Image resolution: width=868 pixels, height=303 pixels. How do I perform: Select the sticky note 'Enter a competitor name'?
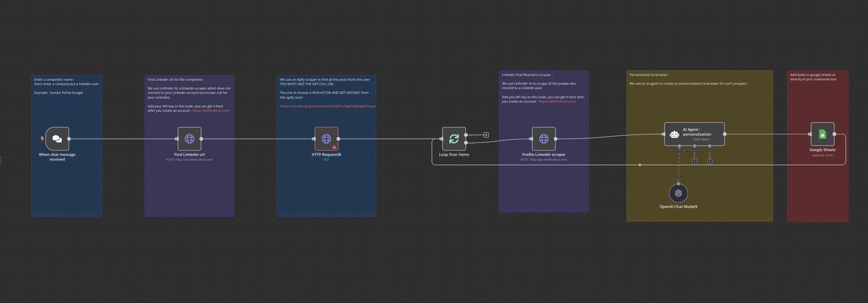[x=67, y=145]
